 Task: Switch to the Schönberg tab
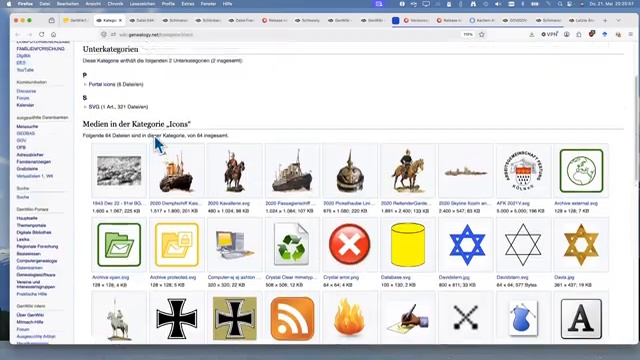[x=209, y=20]
